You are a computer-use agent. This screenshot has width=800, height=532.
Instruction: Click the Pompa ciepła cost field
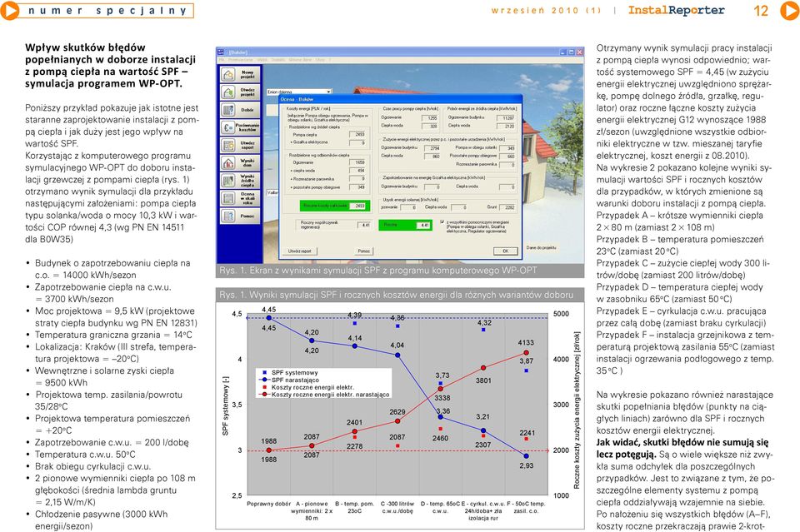pyautogui.click(x=357, y=135)
